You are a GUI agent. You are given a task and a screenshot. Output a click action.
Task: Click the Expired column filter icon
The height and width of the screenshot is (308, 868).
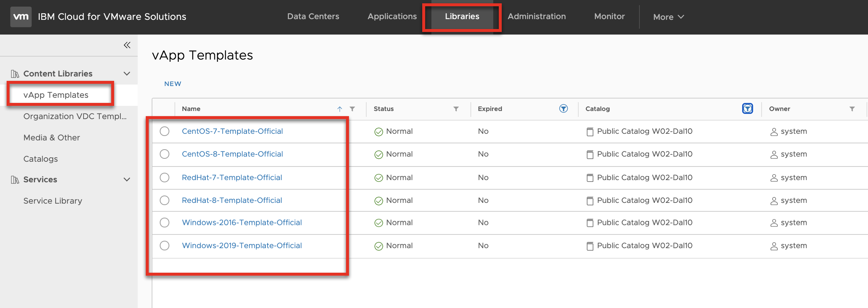point(563,108)
